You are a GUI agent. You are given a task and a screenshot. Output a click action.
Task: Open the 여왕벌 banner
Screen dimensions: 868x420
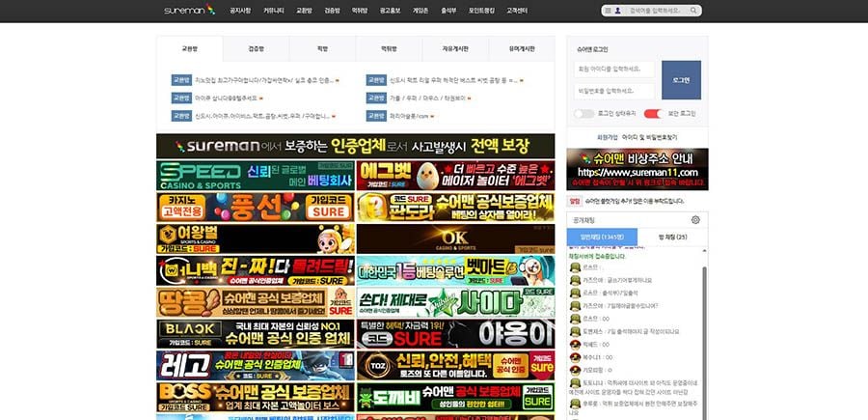coord(256,238)
